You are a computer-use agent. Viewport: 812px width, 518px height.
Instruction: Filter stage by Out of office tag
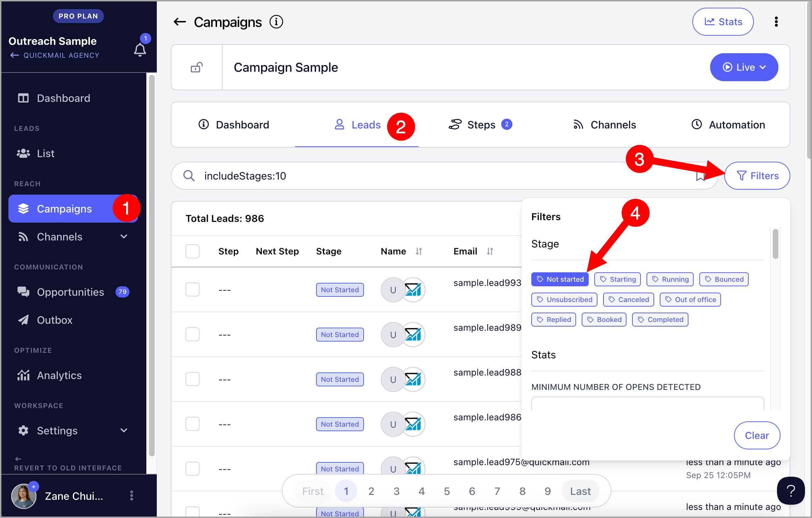(x=690, y=300)
